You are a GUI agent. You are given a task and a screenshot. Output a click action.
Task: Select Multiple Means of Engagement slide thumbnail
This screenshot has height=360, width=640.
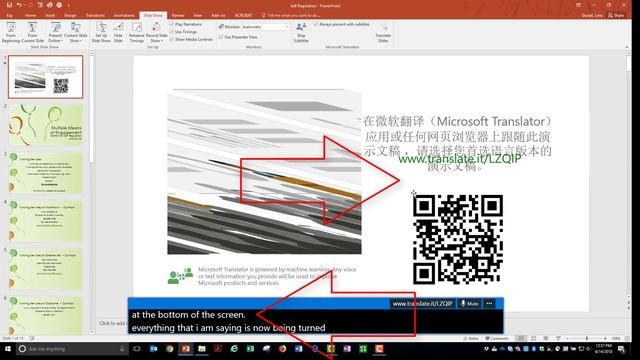[46, 125]
